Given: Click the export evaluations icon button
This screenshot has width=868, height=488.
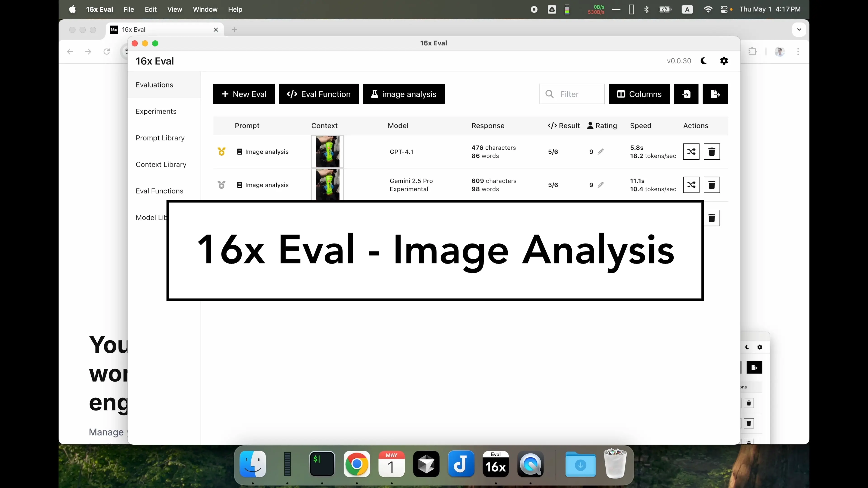Looking at the screenshot, I should [x=715, y=94].
